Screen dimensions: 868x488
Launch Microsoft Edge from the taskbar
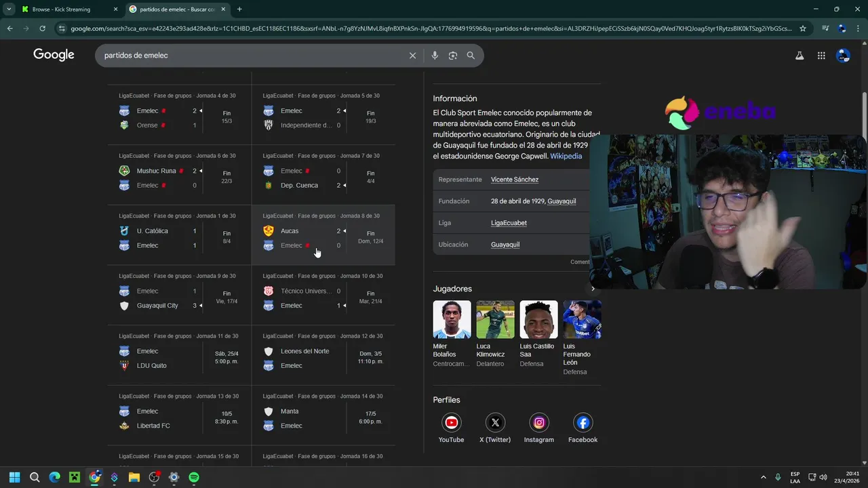point(55,477)
